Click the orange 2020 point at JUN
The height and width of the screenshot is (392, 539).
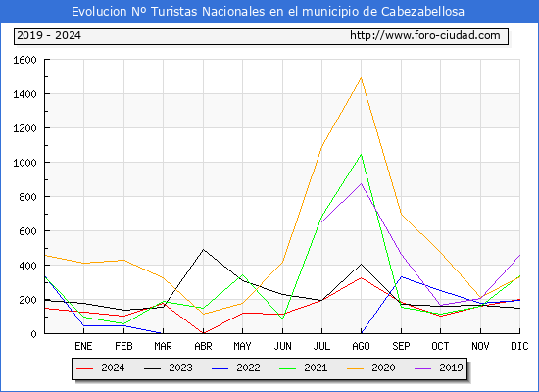[282, 262]
